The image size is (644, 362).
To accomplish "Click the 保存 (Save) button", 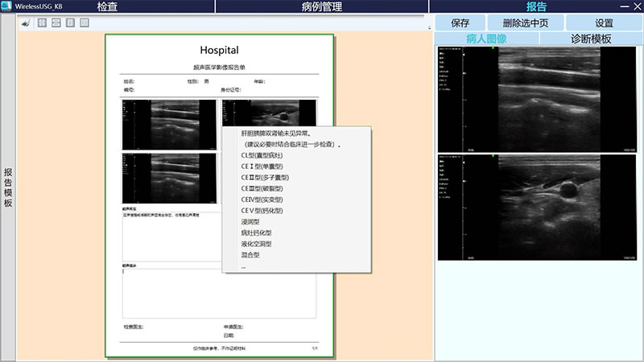I will 460,23.
